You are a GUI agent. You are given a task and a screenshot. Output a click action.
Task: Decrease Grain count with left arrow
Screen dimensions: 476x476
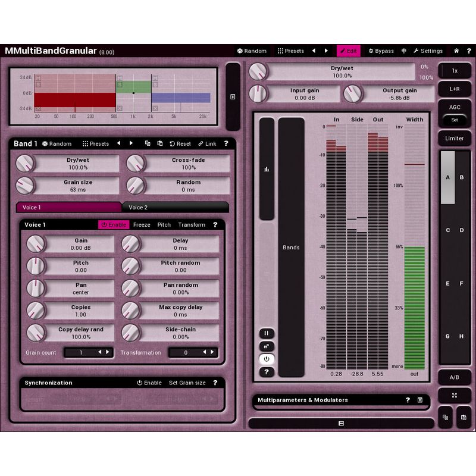[99, 352]
